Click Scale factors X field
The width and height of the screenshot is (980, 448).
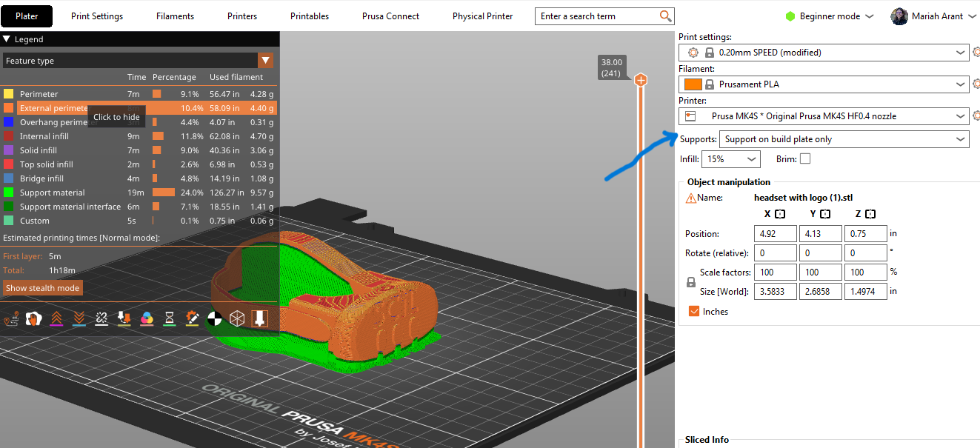775,273
